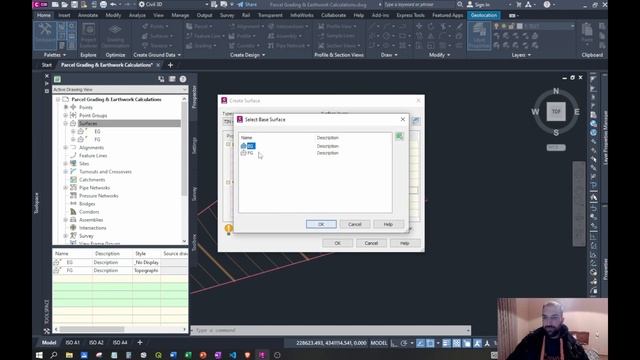
Task: Open the Start drawing tab
Action: 47,65
